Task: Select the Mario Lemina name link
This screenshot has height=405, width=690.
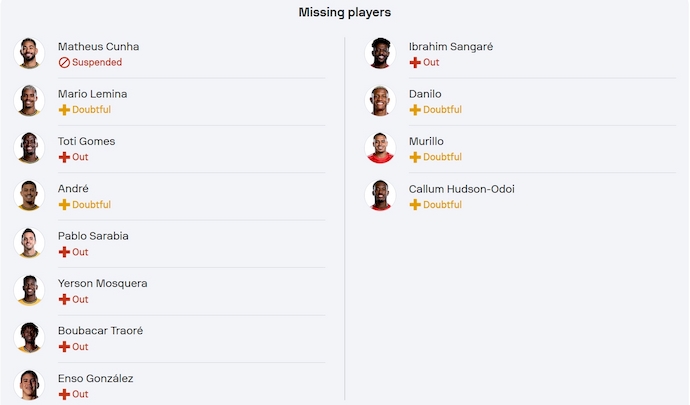Action: pos(92,94)
